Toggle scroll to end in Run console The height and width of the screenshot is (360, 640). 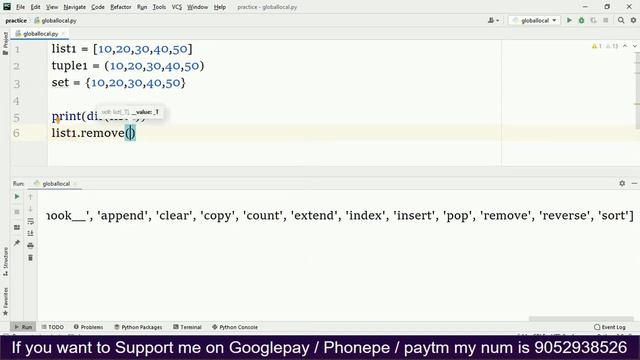(30, 233)
